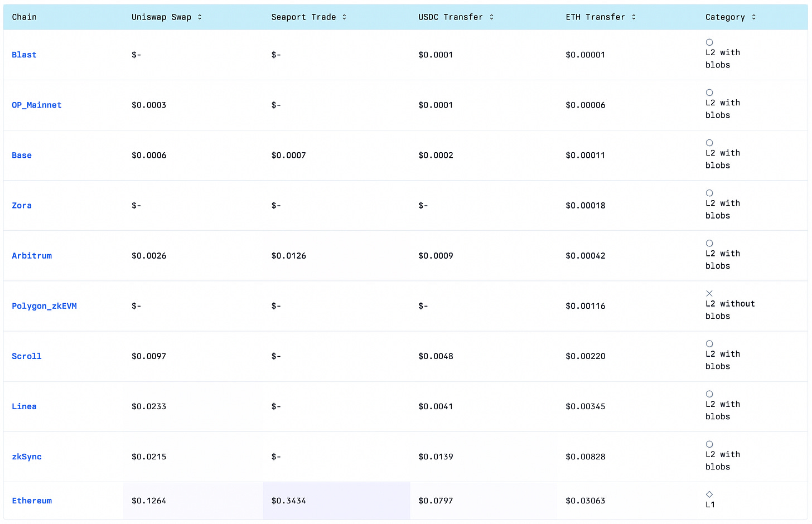Screen dimensions: 812x524
Task: Select the $0.00345 ETH Transfer cell
Action: [627, 406]
